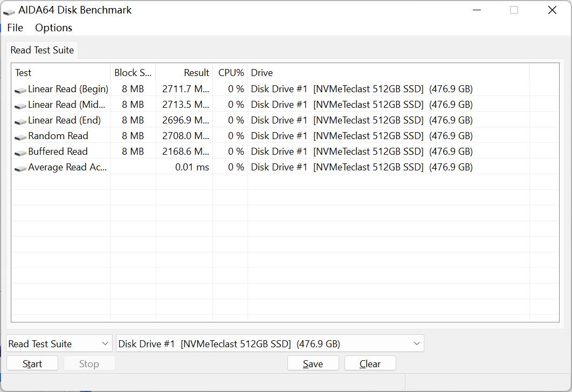This screenshot has height=392, width=572.
Task: Select the Linear Read (Begin) row text
Action: coord(68,88)
